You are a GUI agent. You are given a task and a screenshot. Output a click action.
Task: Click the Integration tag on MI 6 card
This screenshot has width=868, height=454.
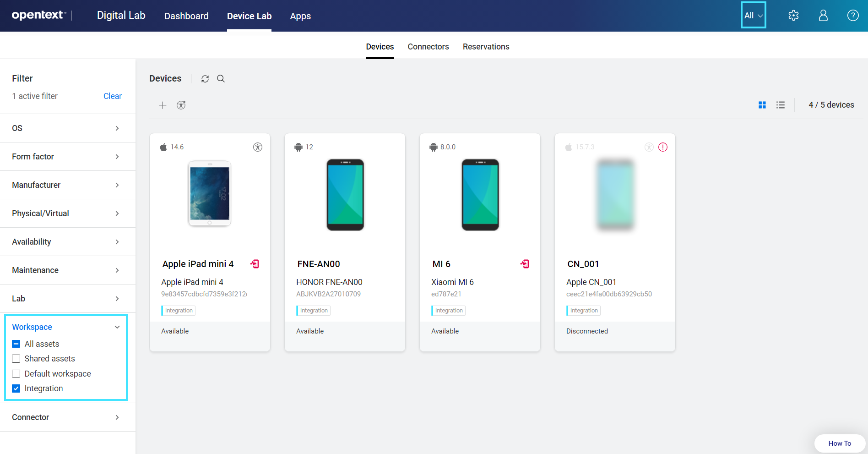[x=449, y=311]
